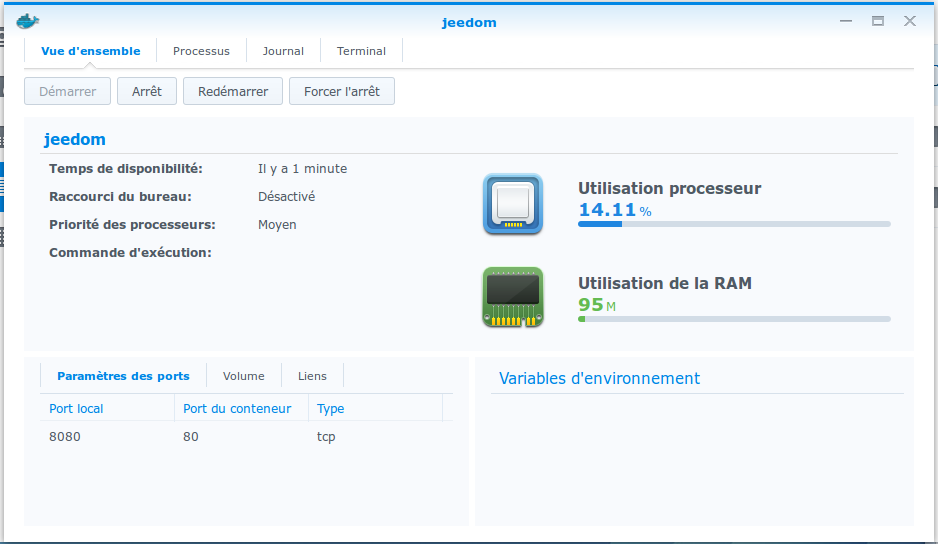The image size is (938, 544).
Task: Restart the container with Redémarrer
Action: pyautogui.click(x=233, y=91)
